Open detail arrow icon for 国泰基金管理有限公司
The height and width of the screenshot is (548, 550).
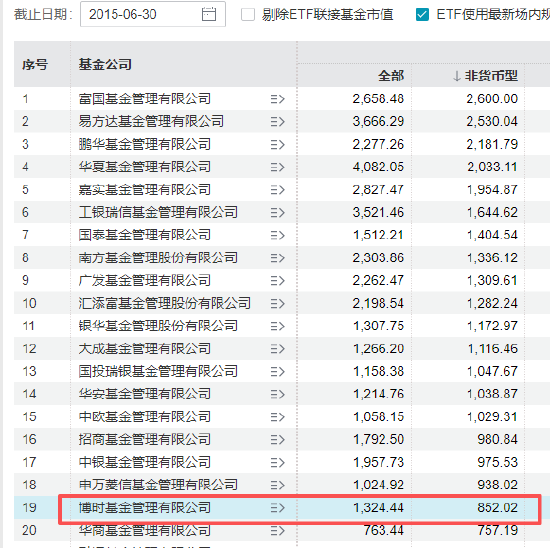click(277, 235)
